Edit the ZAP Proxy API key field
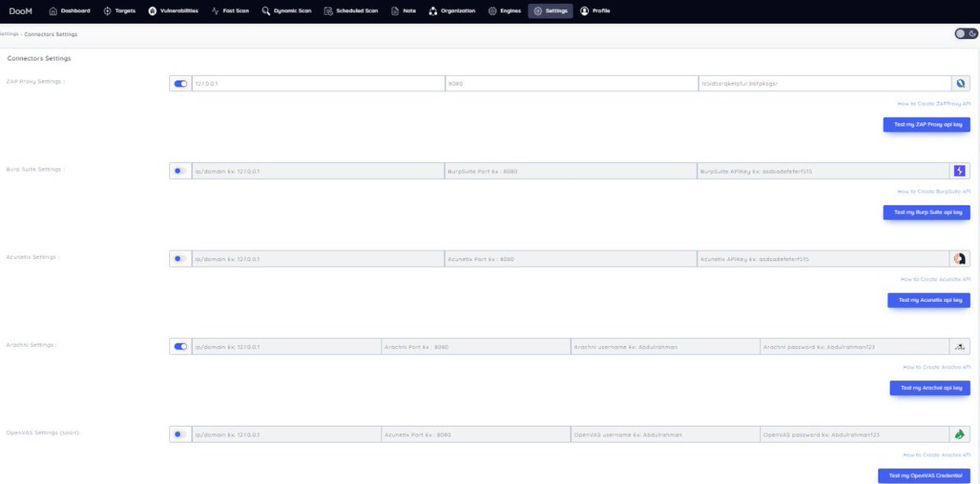Image resolution: width=980 pixels, height=484 pixels. tap(825, 83)
